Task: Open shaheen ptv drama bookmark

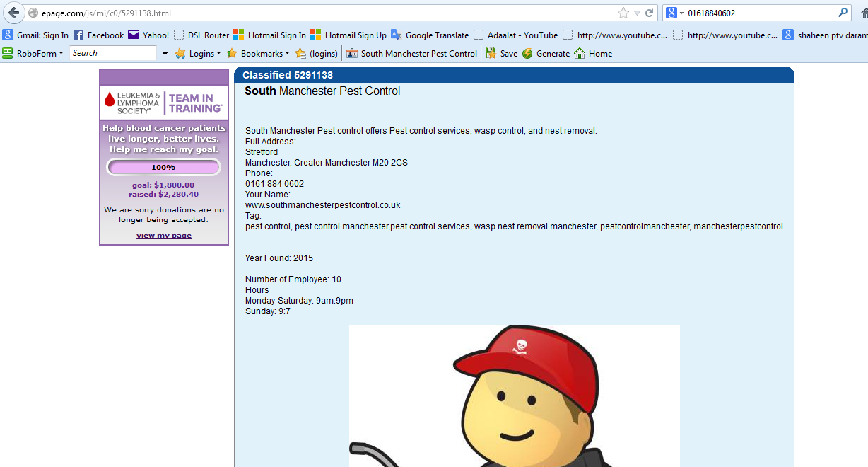Action: pos(825,35)
